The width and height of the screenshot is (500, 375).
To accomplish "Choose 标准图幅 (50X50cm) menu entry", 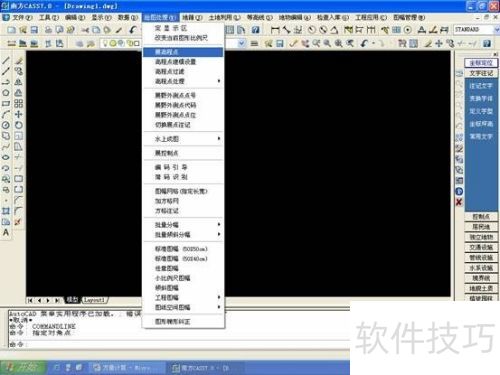I will 183,249.
